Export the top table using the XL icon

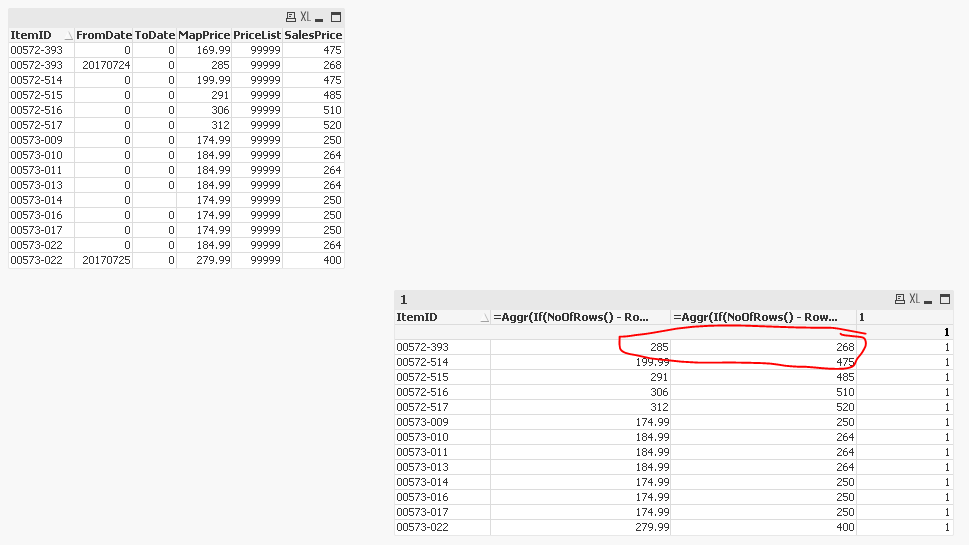coord(305,17)
